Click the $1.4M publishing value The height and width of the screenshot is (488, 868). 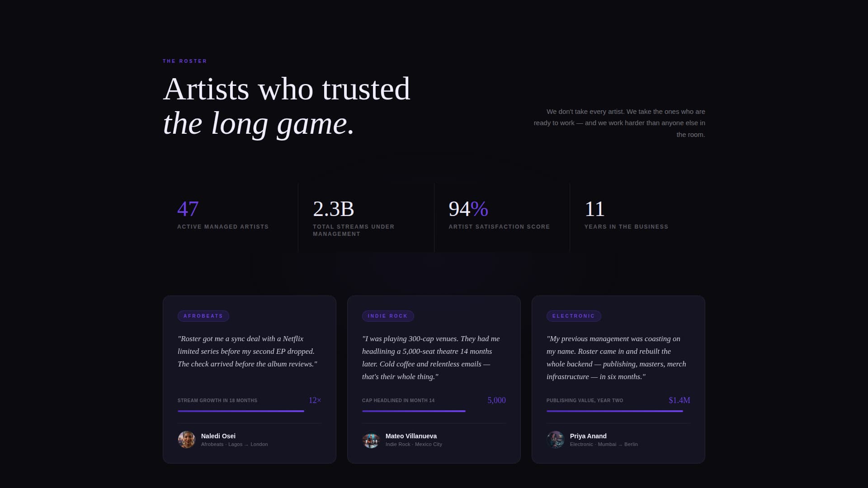[x=679, y=400]
